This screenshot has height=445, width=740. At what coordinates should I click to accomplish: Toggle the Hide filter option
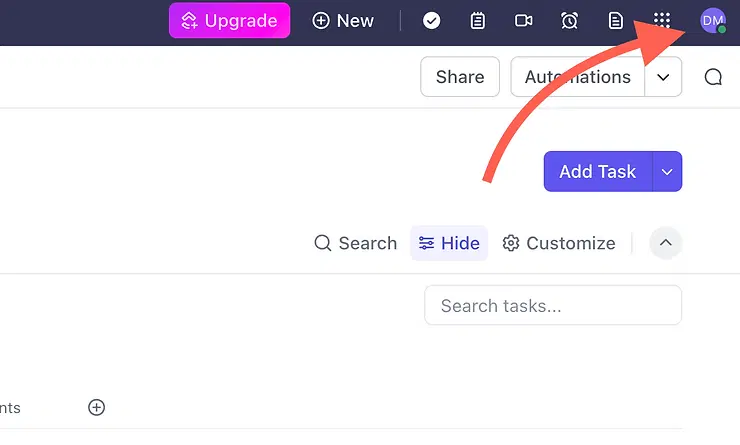pos(449,243)
